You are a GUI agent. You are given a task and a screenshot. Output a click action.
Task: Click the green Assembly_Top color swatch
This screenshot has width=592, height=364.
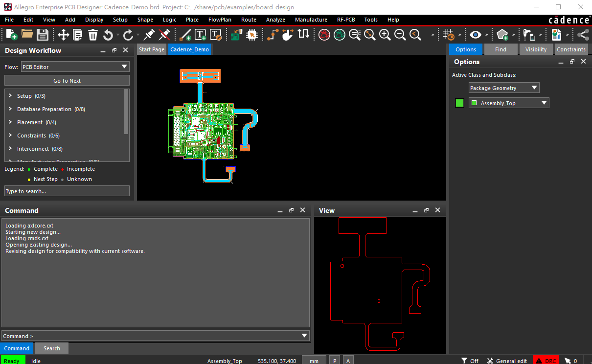[x=459, y=103]
